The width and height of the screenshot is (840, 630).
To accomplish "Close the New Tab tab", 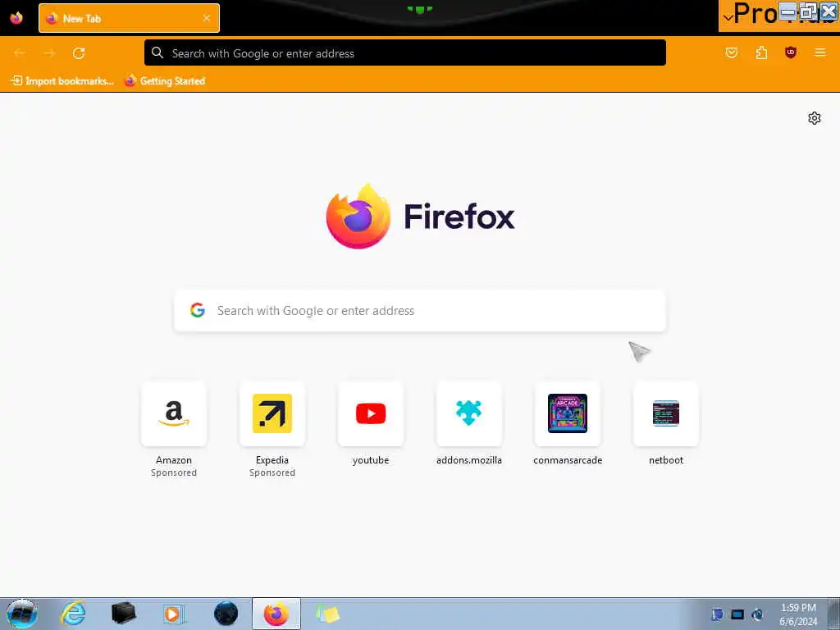I will [206, 18].
